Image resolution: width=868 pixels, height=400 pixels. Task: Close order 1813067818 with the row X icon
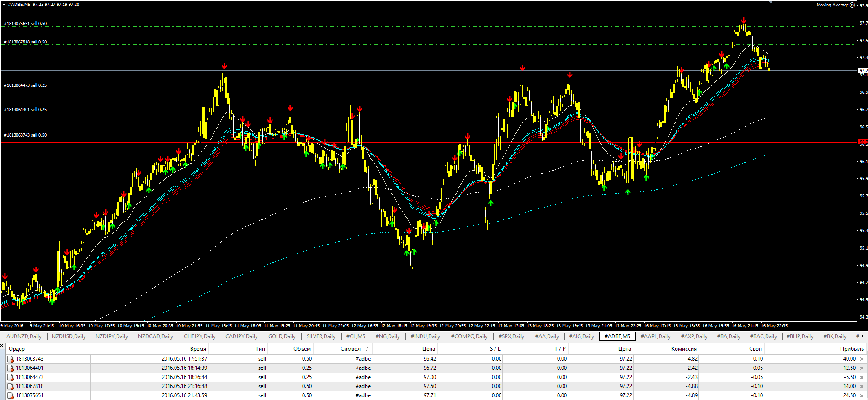862,386
